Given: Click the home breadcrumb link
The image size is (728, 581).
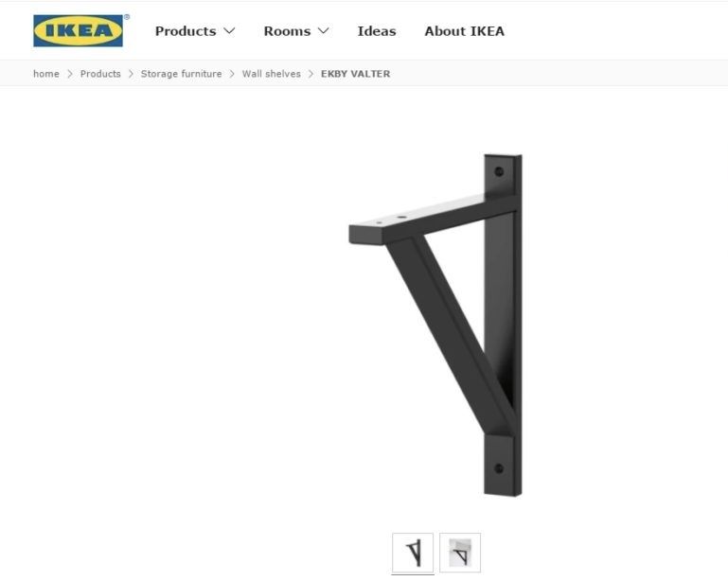Looking at the screenshot, I should [x=46, y=74].
